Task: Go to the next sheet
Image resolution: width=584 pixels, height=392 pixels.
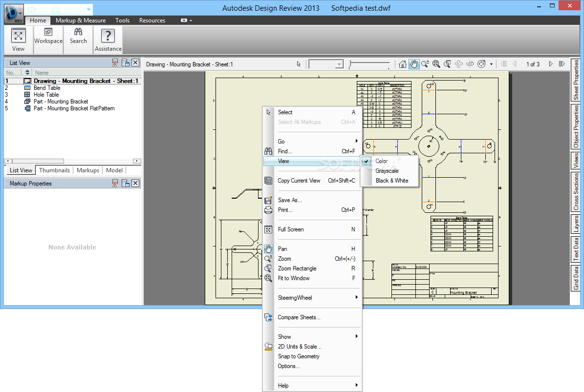Action: pos(551,64)
